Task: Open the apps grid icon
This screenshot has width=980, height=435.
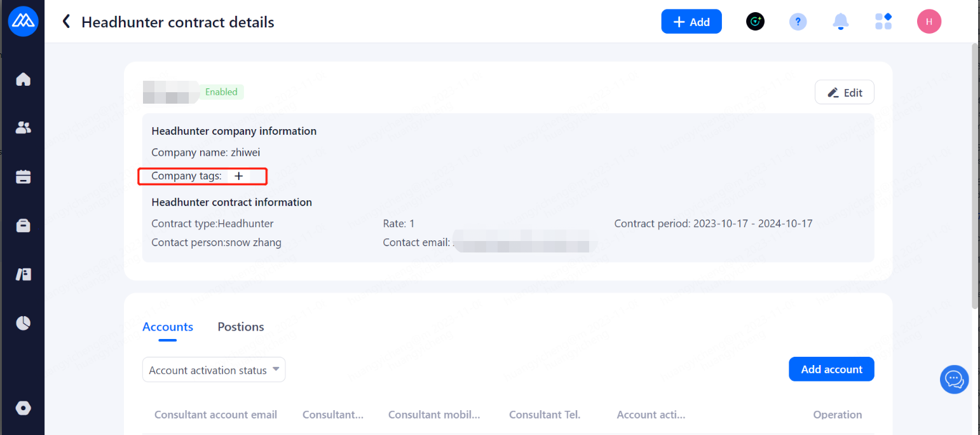Action: (883, 22)
